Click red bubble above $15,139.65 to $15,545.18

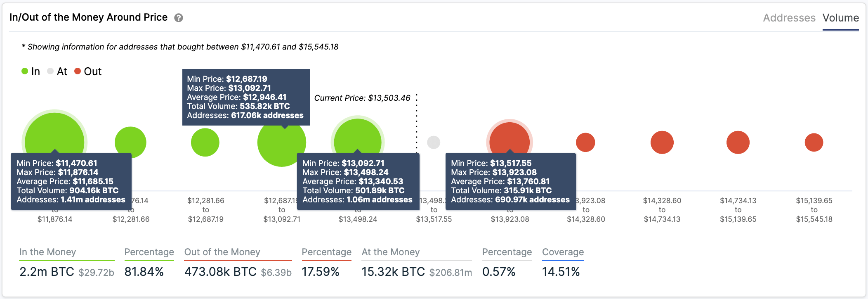[814, 142]
